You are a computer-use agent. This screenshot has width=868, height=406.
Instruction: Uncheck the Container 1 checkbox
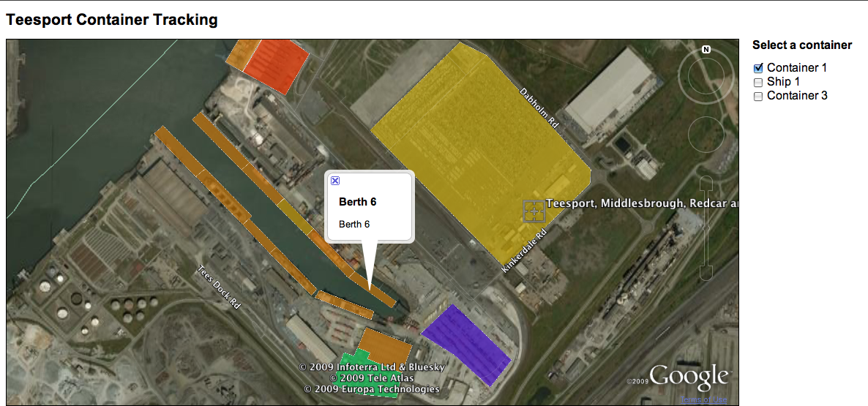coord(758,68)
